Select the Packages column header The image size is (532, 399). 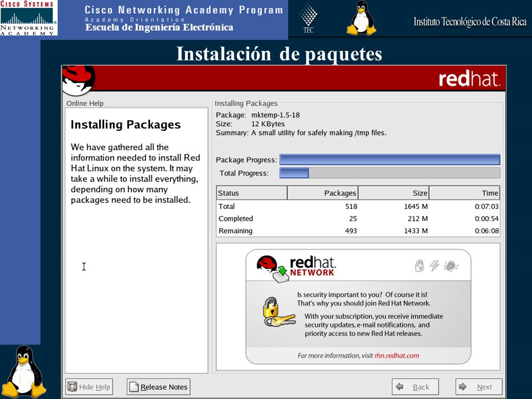tap(323, 193)
